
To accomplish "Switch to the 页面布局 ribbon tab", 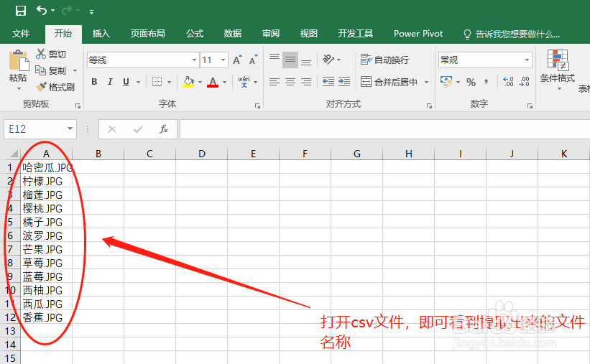I will point(147,34).
